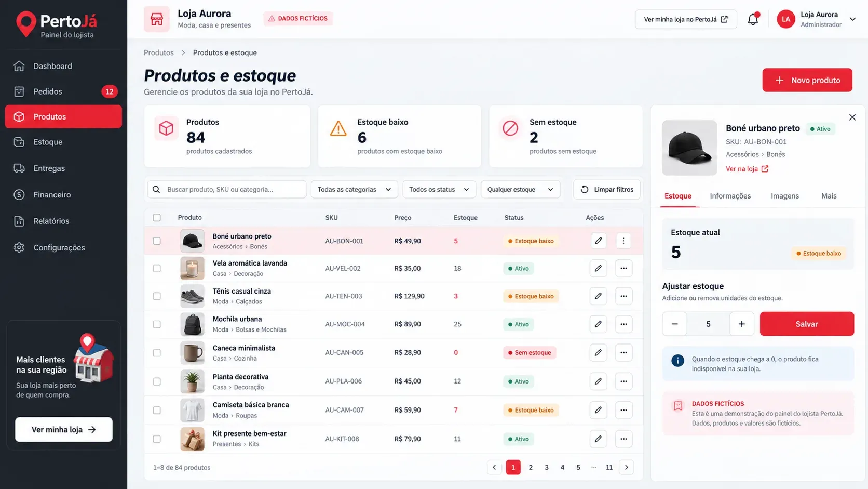Open the Todos os status dropdown

439,189
